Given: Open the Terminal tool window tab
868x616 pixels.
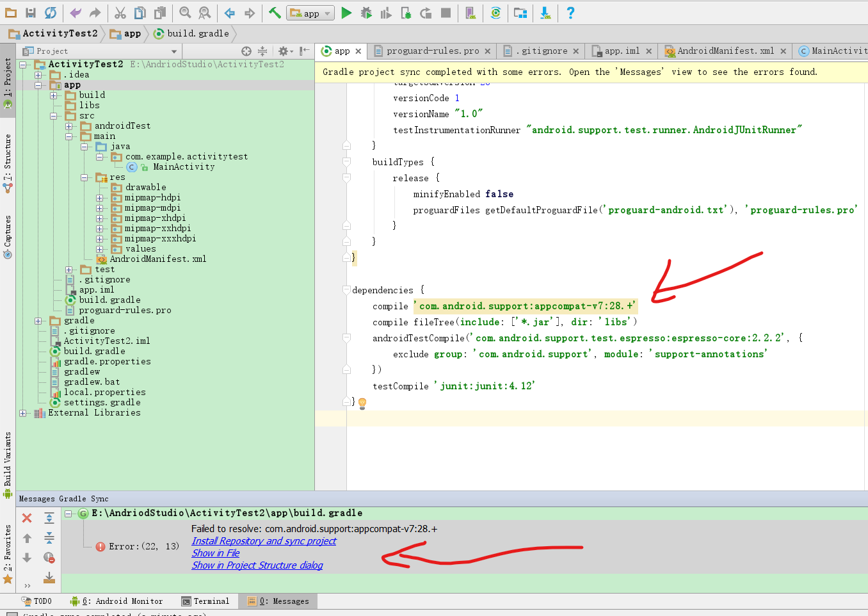Looking at the screenshot, I should (205, 601).
